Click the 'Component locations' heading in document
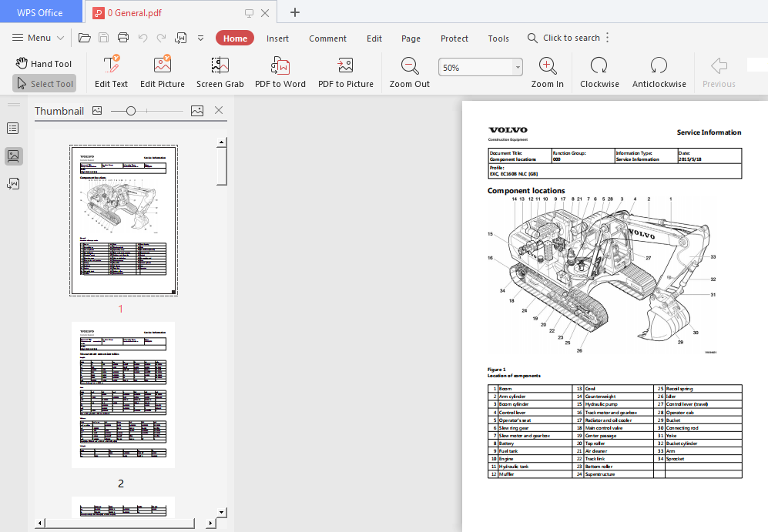Image resolution: width=768 pixels, height=532 pixels. 526,191
